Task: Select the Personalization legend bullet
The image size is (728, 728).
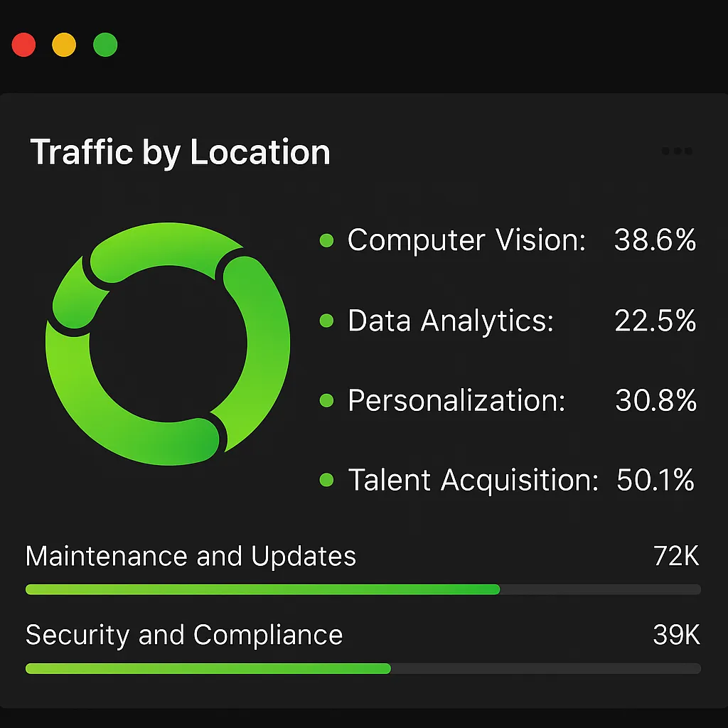Action: 327,400
